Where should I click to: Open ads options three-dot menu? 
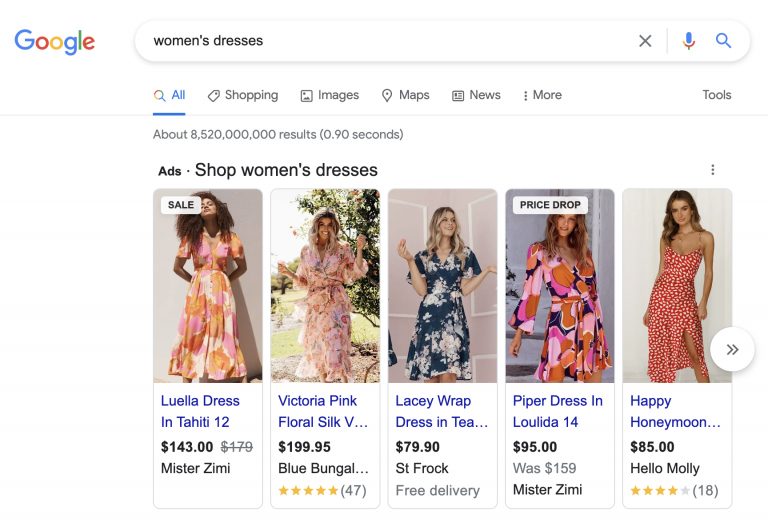click(712, 170)
